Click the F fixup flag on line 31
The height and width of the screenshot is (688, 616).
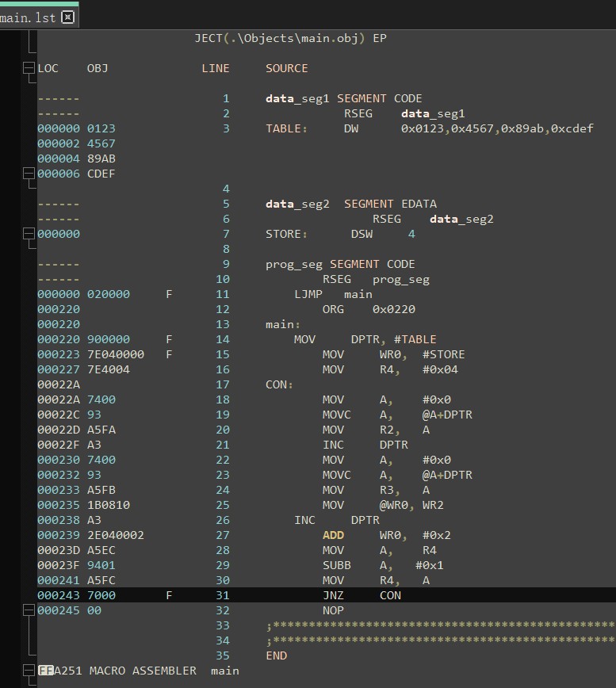(169, 595)
